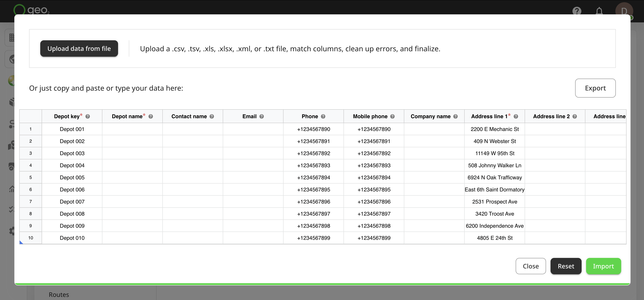Click the help question mark icon in top bar
This screenshot has height=300, width=644.
coord(577,11)
